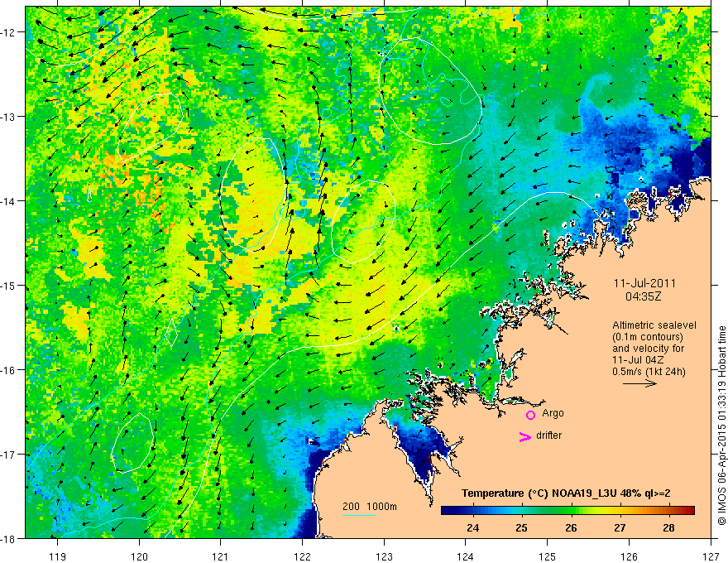Click the magenta Argo circle legend marker
Viewport: 728px width, 563px height.
tap(530, 415)
